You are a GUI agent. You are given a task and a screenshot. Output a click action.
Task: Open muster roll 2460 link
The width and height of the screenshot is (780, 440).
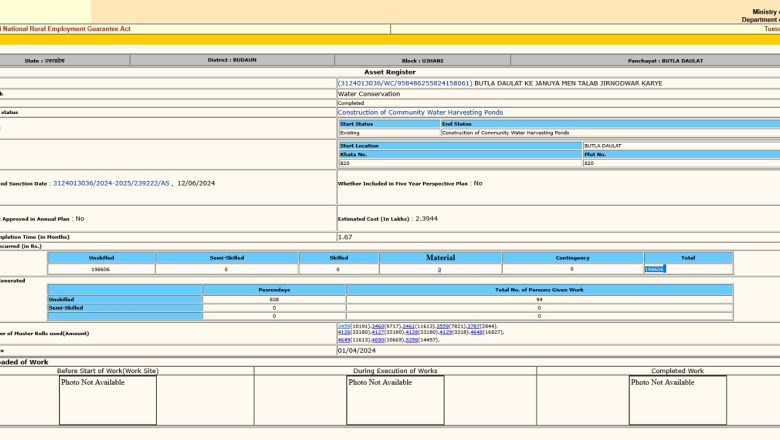tap(378, 326)
